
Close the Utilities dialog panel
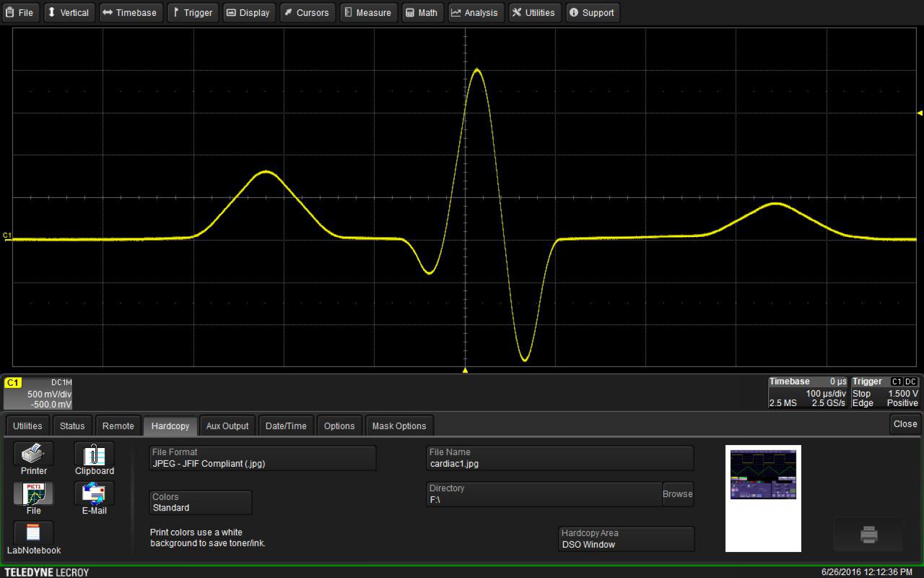coord(905,424)
